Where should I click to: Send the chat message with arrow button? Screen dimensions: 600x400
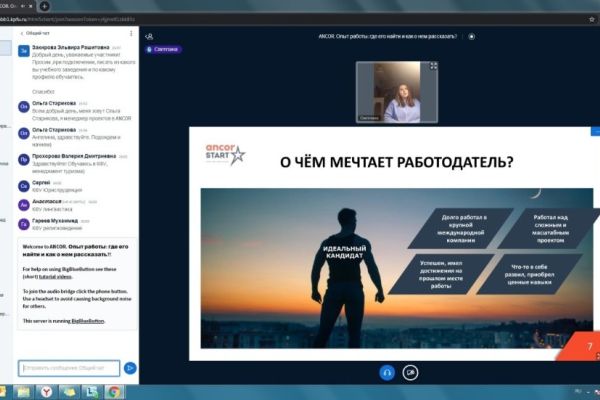(x=130, y=368)
